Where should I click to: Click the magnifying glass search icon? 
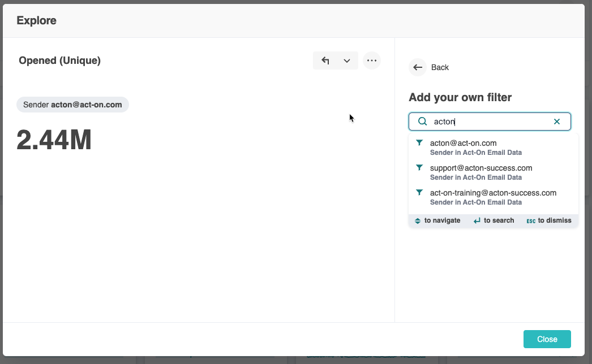click(x=422, y=121)
